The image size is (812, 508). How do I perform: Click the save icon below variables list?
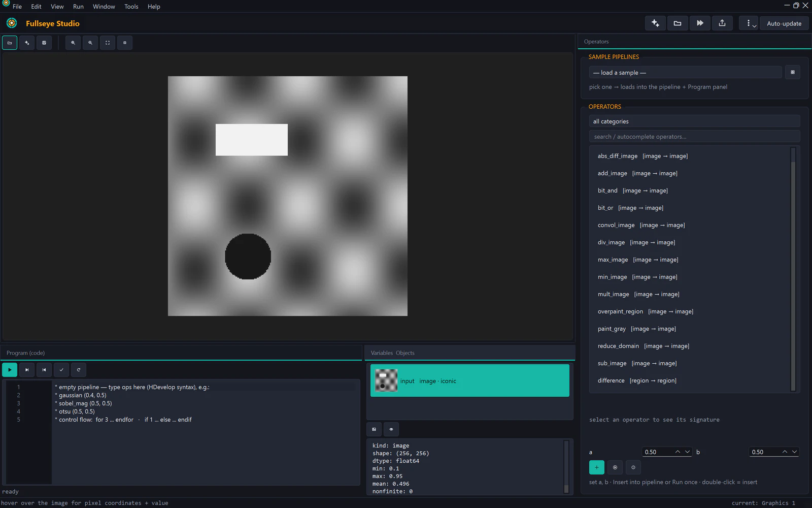click(x=374, y=429)
